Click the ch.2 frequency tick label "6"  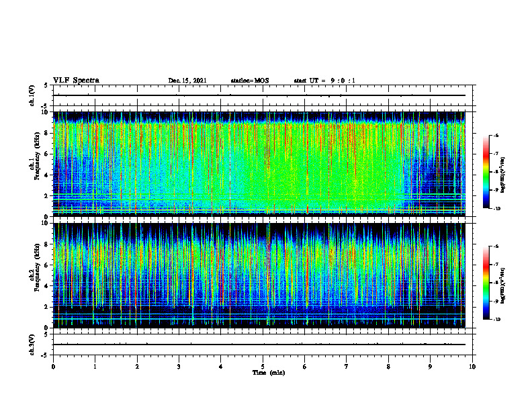[x=47, y=265]
